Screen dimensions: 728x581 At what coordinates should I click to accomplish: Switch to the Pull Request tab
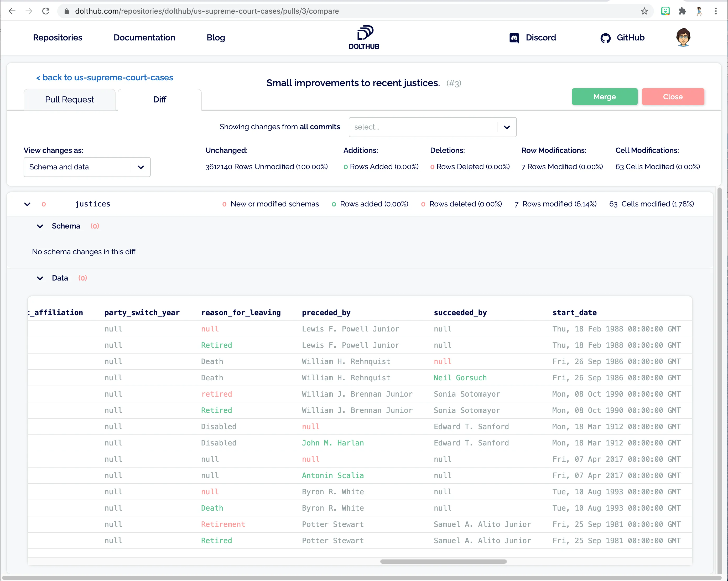click(x=70, y=100)
